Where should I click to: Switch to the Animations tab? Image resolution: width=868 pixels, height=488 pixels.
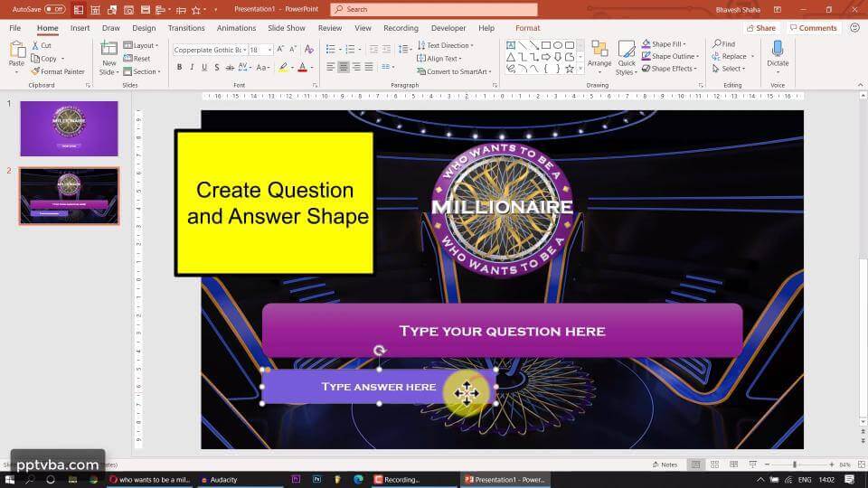pos(236,28)
